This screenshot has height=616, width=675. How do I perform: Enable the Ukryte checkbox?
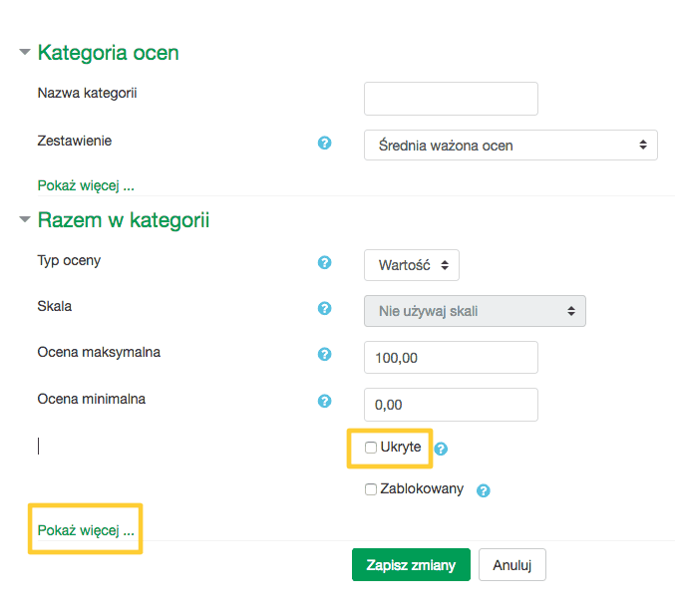371,448
